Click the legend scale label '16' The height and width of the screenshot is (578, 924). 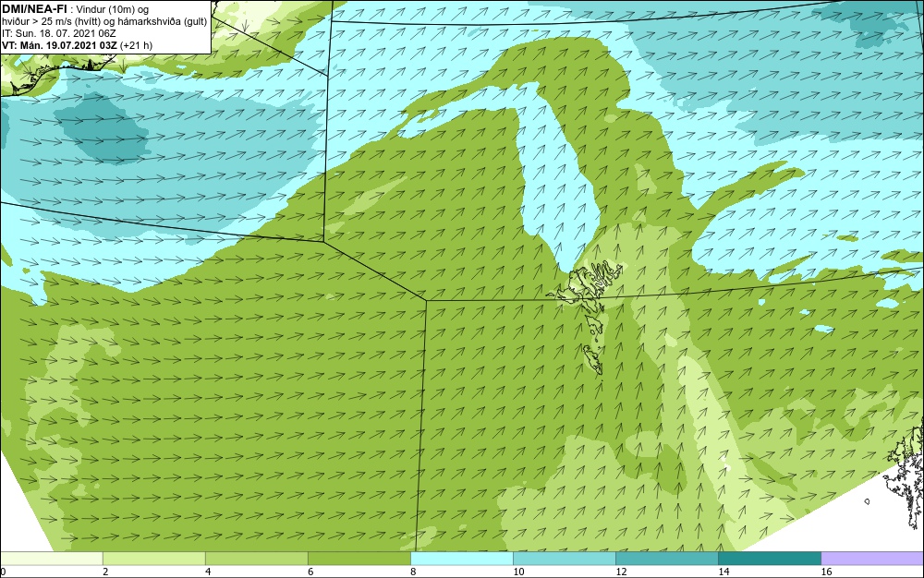826,572
